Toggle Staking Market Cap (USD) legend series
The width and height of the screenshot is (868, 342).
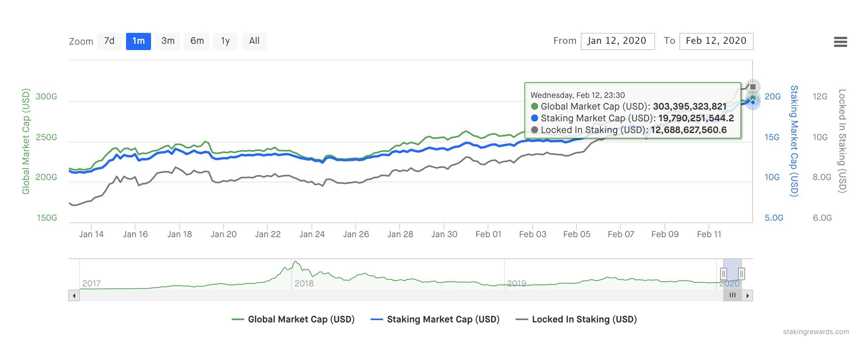click(435, 319)
